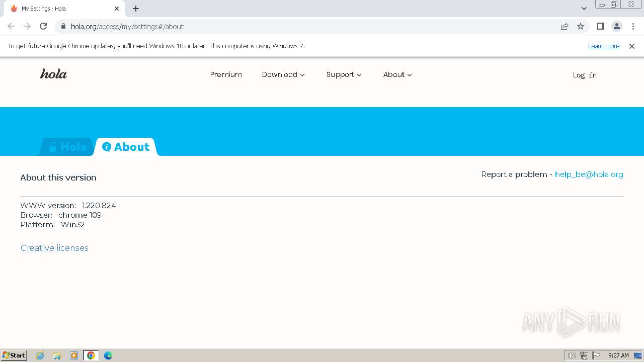Open the Windows Start menu
Screen dimensions: 644x362
click(14, 355)
